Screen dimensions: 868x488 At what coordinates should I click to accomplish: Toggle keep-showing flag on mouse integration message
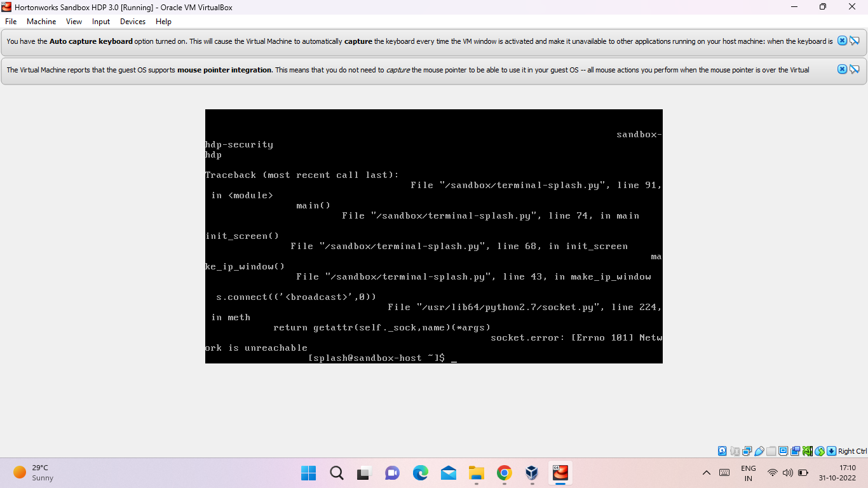pyautogui.click(x=855, y=69)
